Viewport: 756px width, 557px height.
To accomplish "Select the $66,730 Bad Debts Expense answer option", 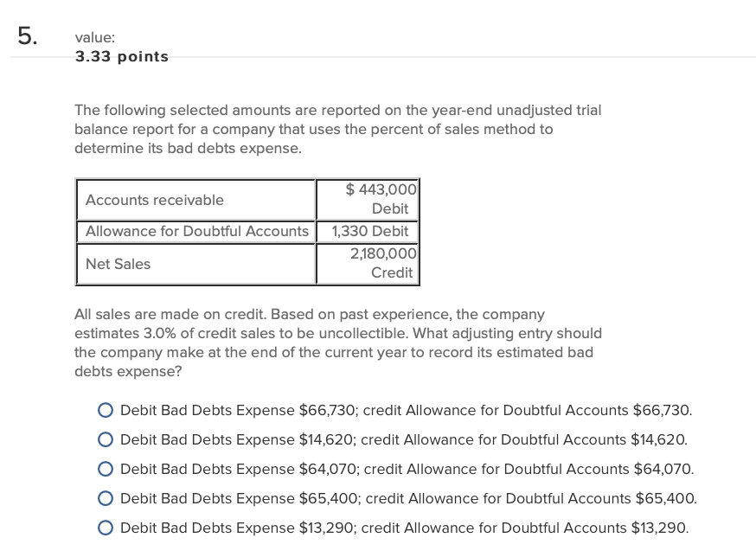I will tap(106, 410).
